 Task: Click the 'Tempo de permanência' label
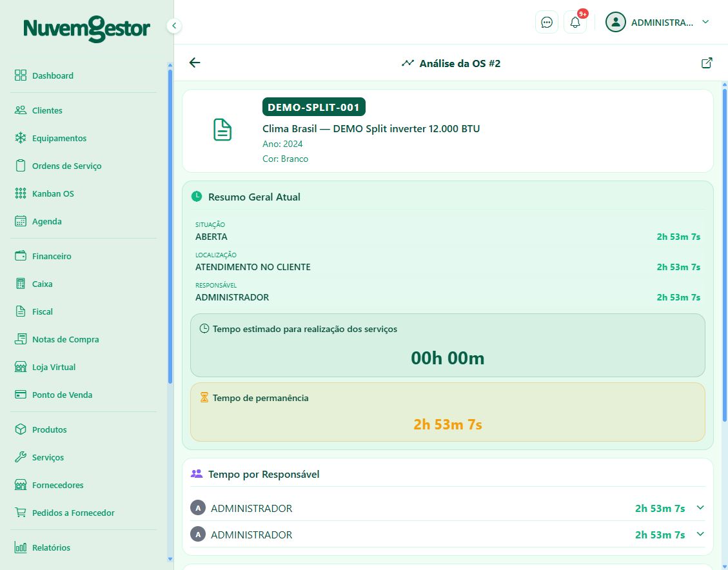pyautogui.click(x=261, y=398)
